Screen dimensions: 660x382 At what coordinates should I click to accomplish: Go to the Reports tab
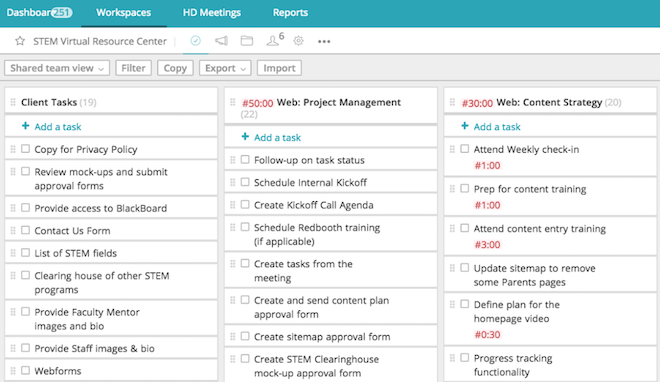[290, 13]
